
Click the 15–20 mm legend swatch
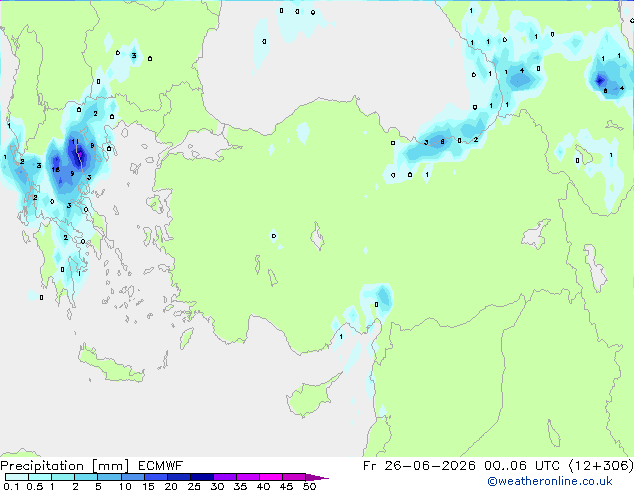tap(156, 477)
